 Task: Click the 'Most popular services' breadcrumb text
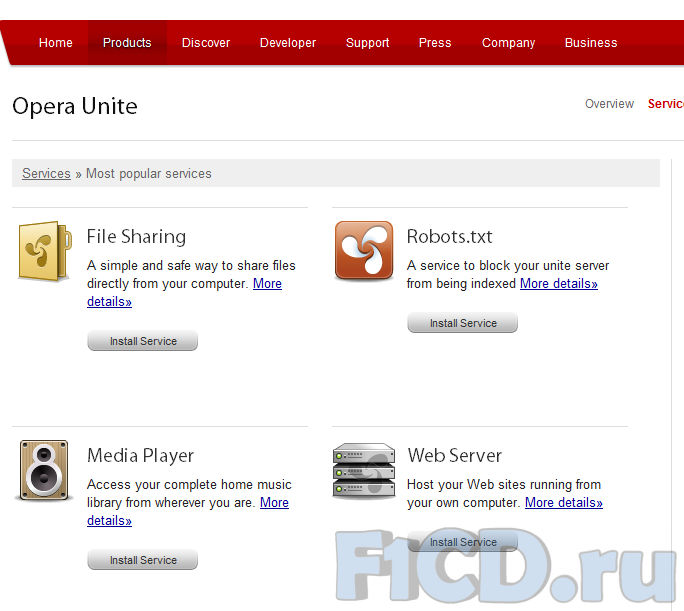point(148,174)
